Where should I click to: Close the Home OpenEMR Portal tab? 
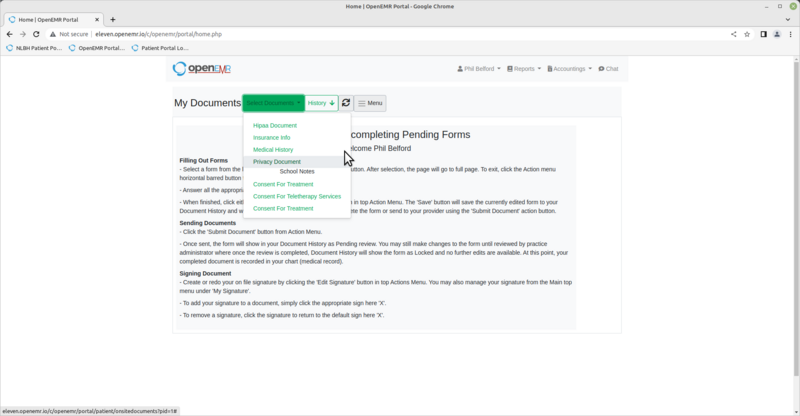(97, 19)
